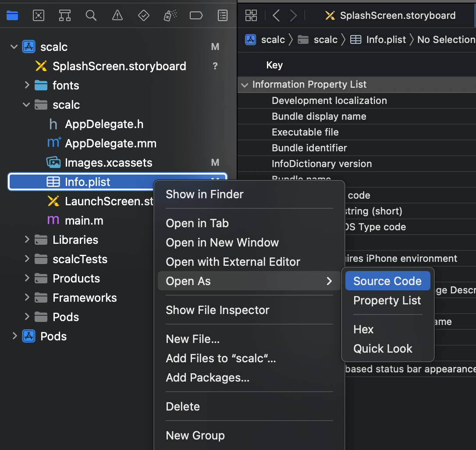Open the Report navigator icon

[x=223, y=15]
